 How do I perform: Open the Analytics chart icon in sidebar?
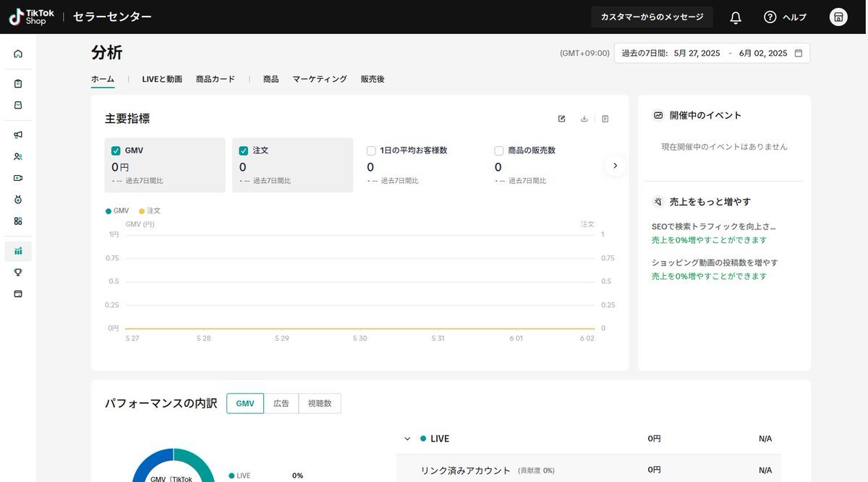pos(18,251)
